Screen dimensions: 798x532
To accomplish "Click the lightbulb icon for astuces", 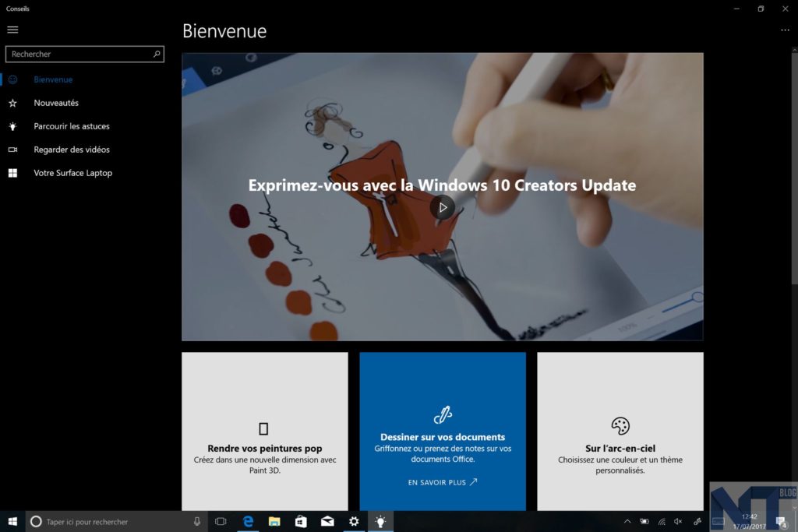I will tap(12, 126).
